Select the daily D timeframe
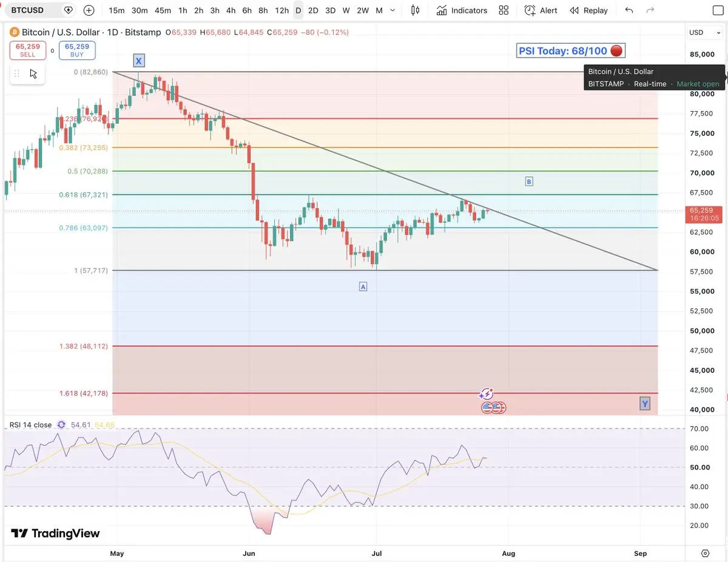This screenshot has height=562, width=728. point(298,10)
